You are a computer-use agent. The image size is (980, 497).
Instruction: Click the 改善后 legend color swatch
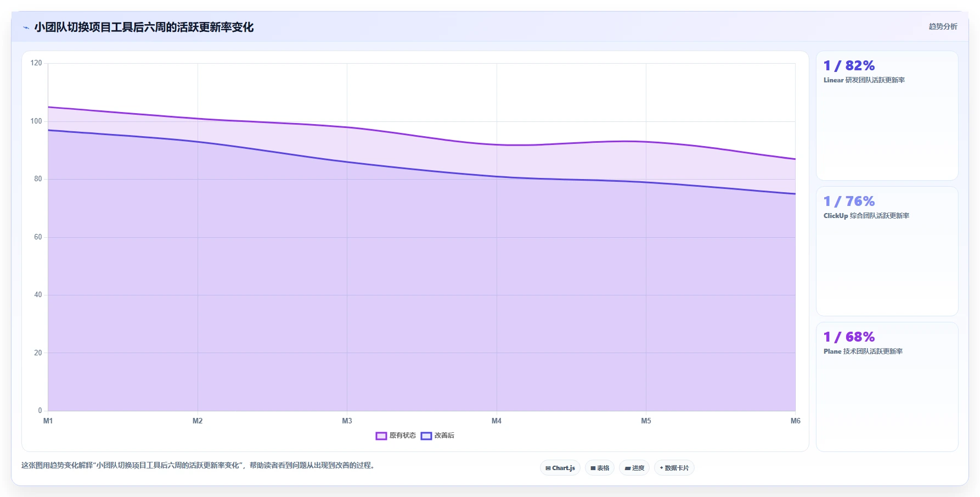pos(426,435)
